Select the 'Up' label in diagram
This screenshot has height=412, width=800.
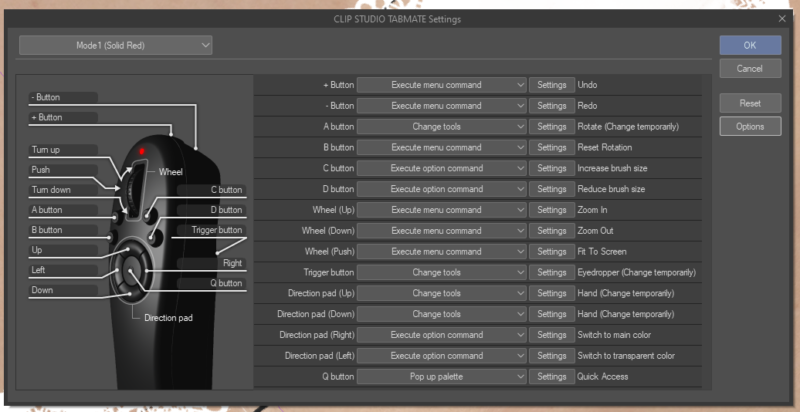click(63, 250)
